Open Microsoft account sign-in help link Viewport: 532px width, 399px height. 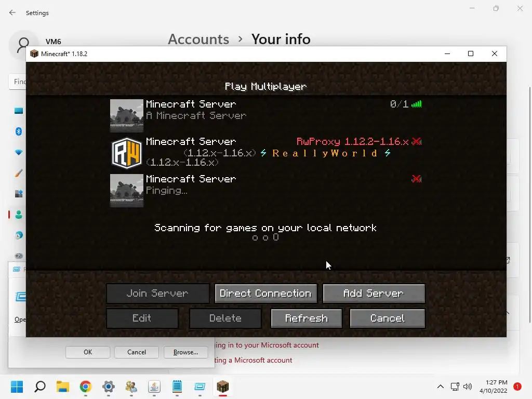267,345
